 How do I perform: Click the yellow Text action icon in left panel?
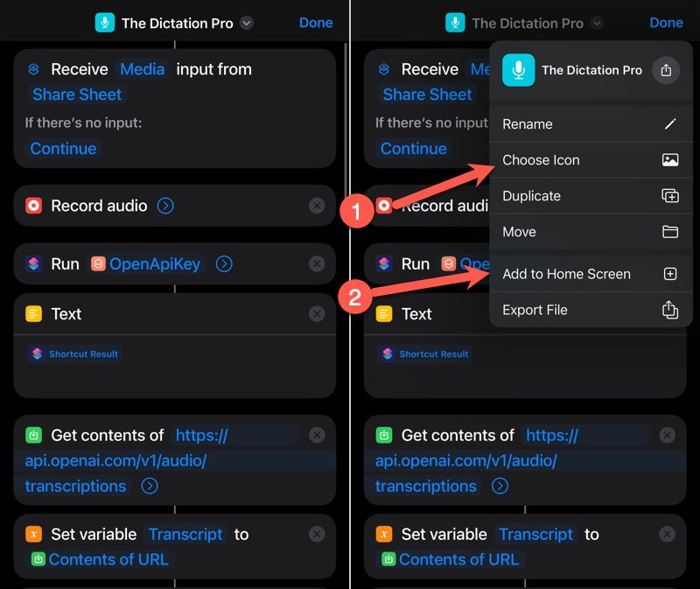click(x=34, y=314)
